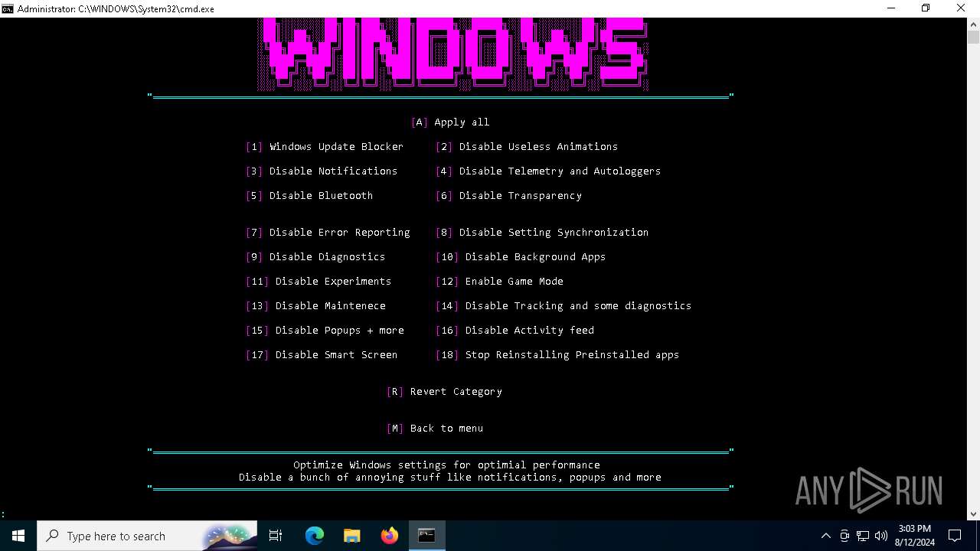Viewport: 980px width, 551px height.
Task: Close the cmd.exe window
Action: click(x=962, y=8)
